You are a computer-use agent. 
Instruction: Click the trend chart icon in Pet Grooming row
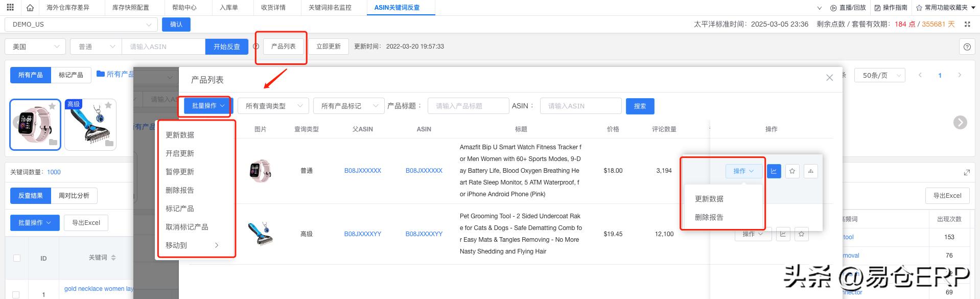click(783, 234)
